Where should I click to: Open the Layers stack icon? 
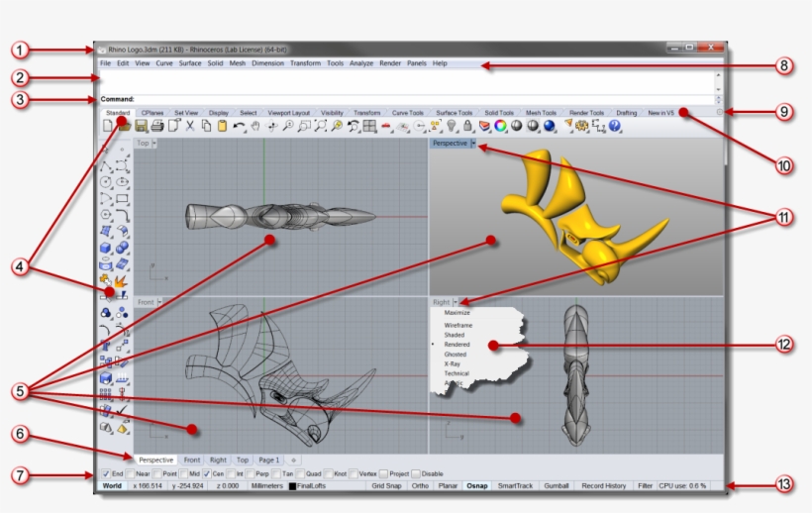[x=484, y=126]
